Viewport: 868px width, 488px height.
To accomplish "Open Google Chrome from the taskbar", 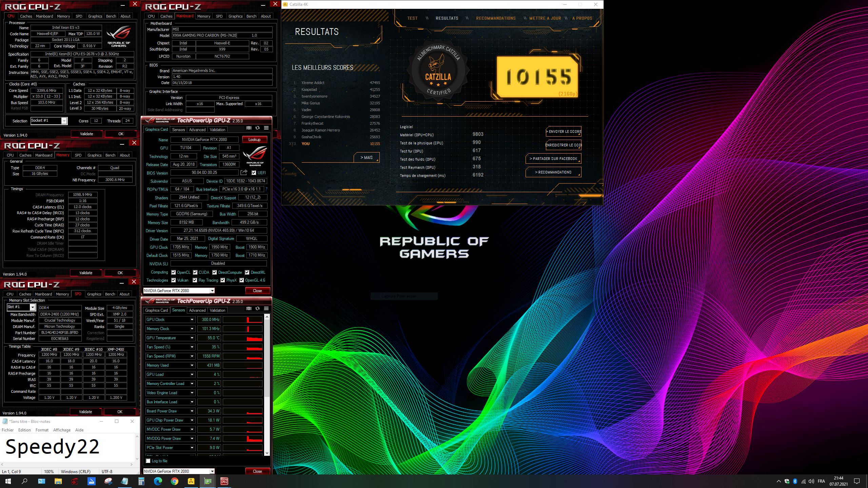I will [174, 481].
